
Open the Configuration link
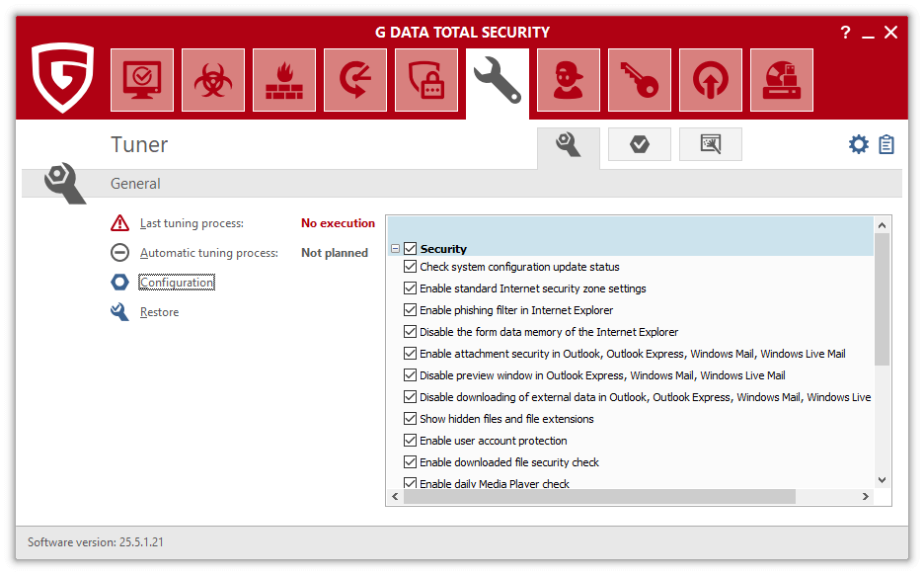177,283
